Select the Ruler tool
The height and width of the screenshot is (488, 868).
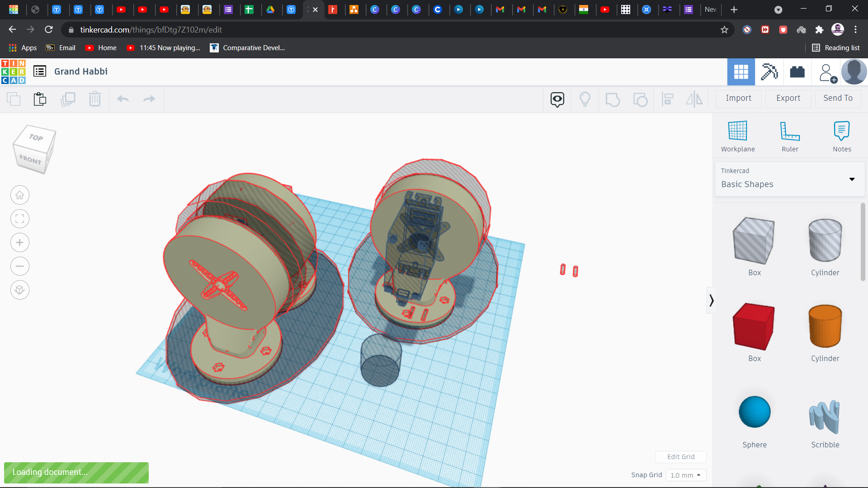[789, 131]
